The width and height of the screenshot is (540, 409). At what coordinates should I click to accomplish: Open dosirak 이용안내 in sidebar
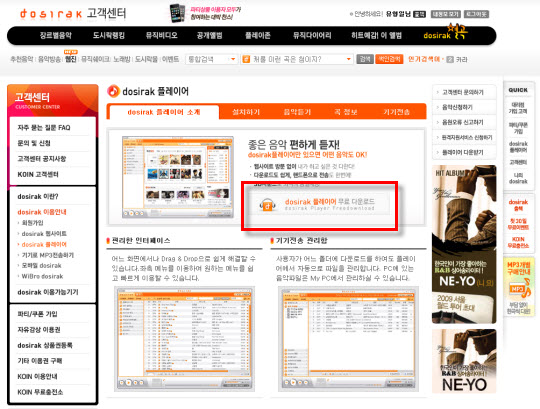(x=42, y=212)
